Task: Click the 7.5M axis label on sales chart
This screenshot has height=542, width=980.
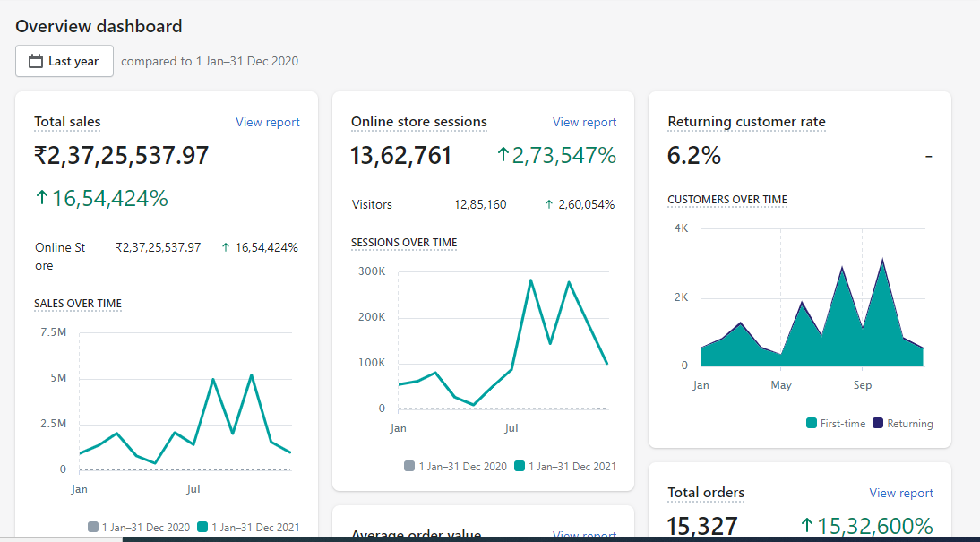Action: (53, 332)
